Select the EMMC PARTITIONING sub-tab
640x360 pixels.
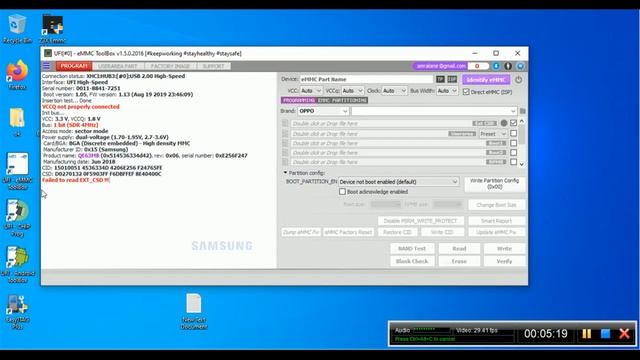coord(342,100)
